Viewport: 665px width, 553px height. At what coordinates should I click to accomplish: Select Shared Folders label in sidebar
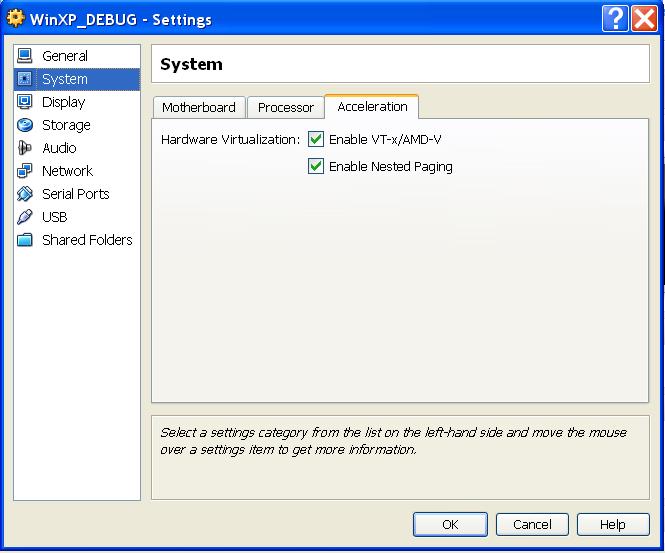pos(87,240)
